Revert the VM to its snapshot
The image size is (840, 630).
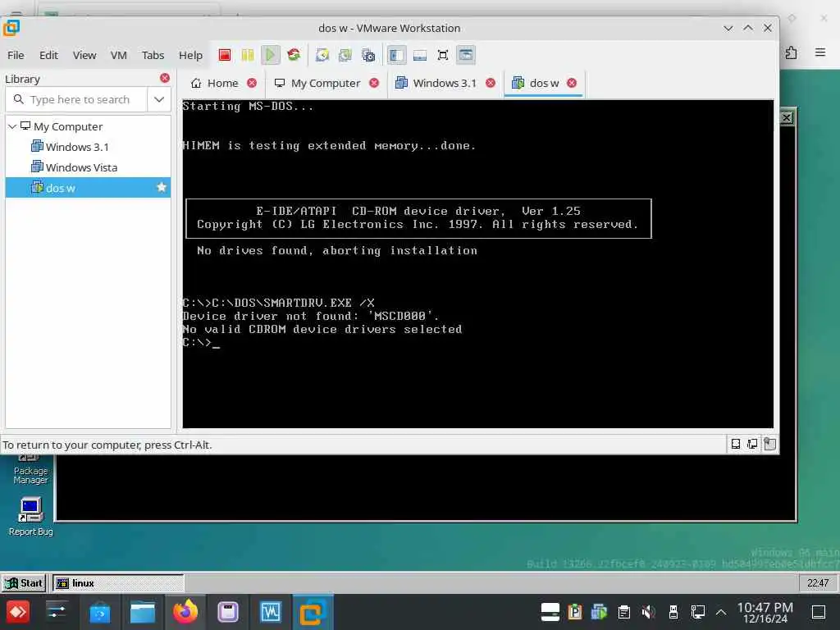pos(345,55)
